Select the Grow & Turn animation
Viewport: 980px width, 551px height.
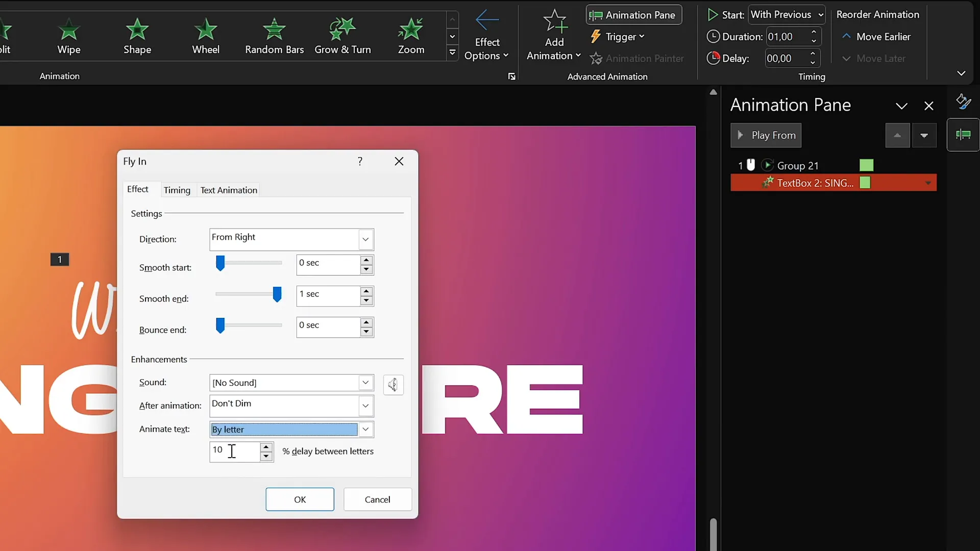(342, 36)
